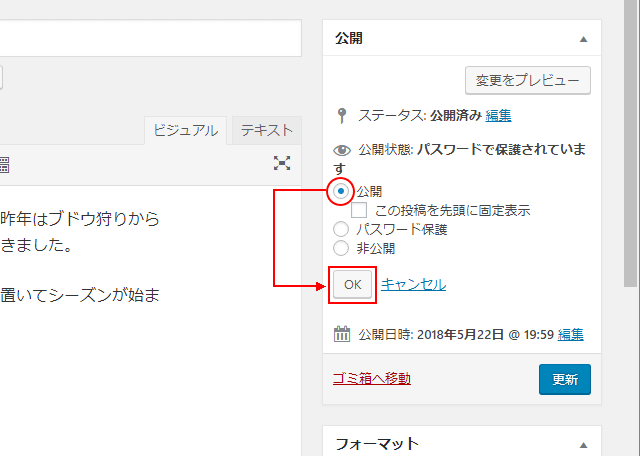Image resolution: width=640 pixels, height=456 pixels.
Task: Click the ゴミ箱へ移動 link
Action: point(372,378)
